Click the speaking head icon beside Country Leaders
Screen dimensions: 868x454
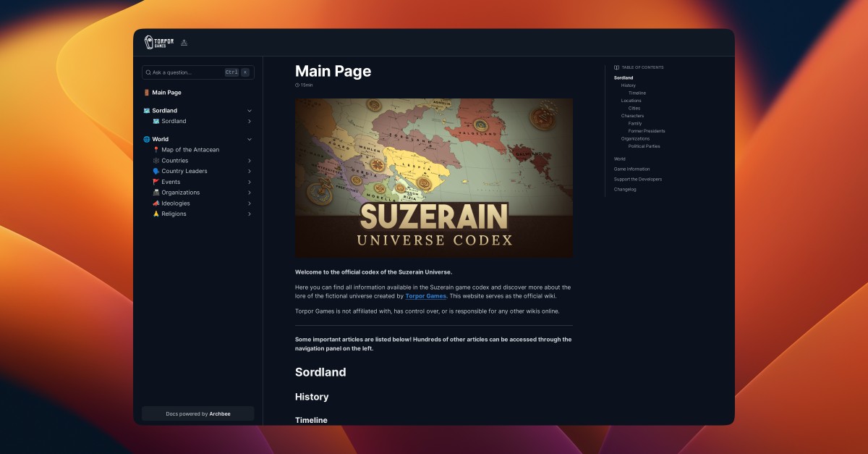coord(156,171)
